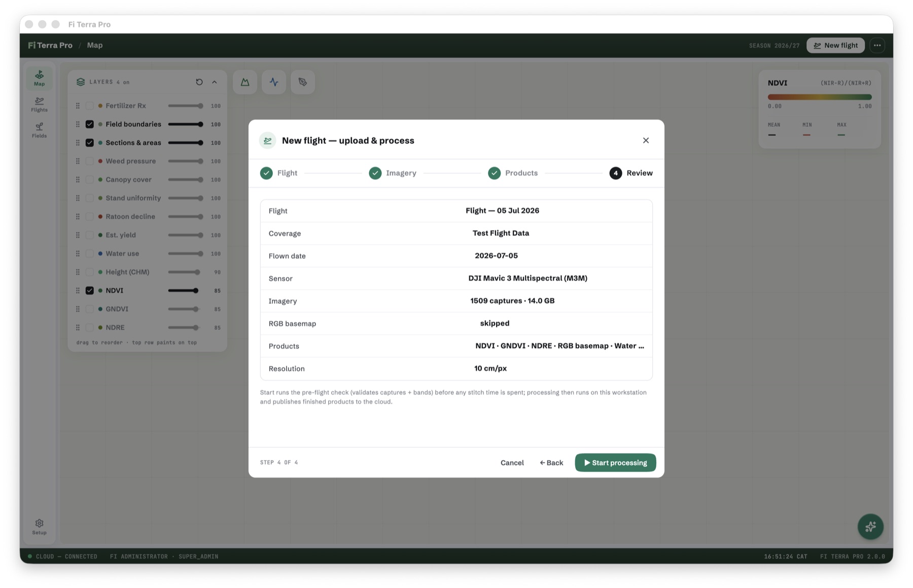Screen dimensions: 913x588
Task: Open the three-dots more menu
Action: (877, 46)
